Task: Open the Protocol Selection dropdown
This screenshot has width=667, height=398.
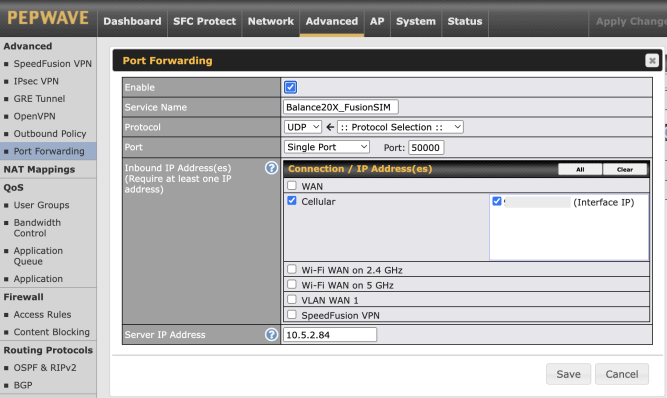Action: (400, 127)
